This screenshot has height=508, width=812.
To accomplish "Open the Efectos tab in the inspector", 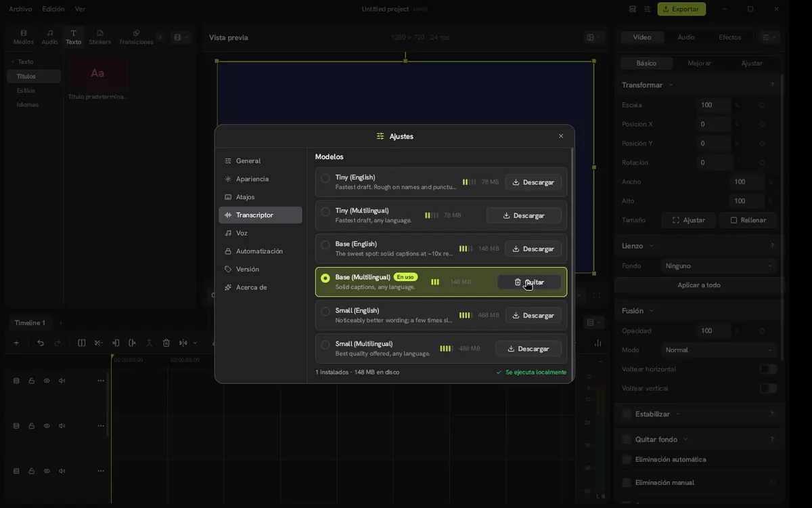I will click(x=729, y=37).
